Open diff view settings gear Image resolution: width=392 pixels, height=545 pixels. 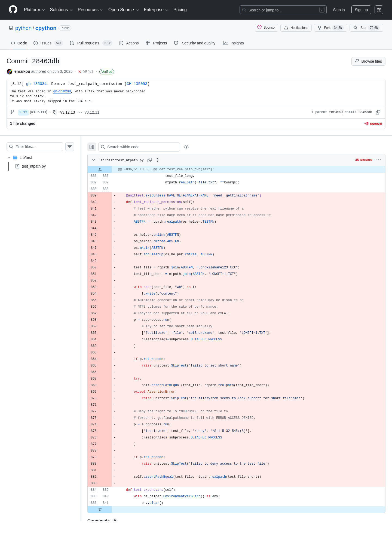point(186,147)
